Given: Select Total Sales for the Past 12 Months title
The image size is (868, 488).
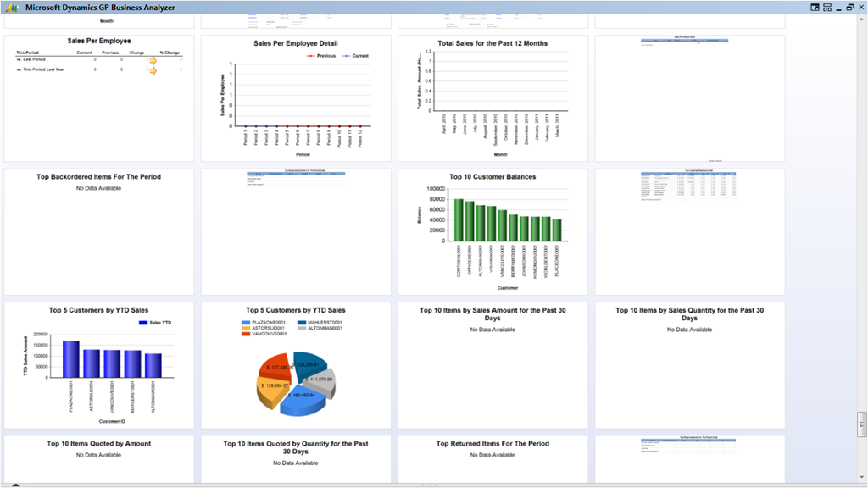Looking at the screenshot, I should coord(492,43).
